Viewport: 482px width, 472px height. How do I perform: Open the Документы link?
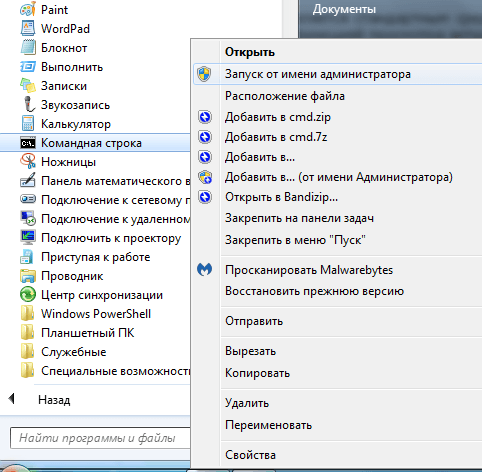coord(344,9)
